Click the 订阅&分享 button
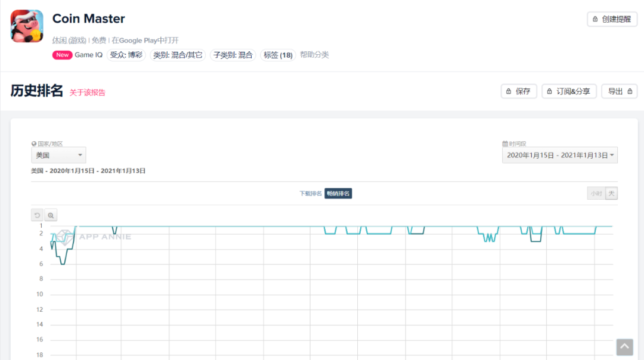644x360 pixels. [569, 91]
